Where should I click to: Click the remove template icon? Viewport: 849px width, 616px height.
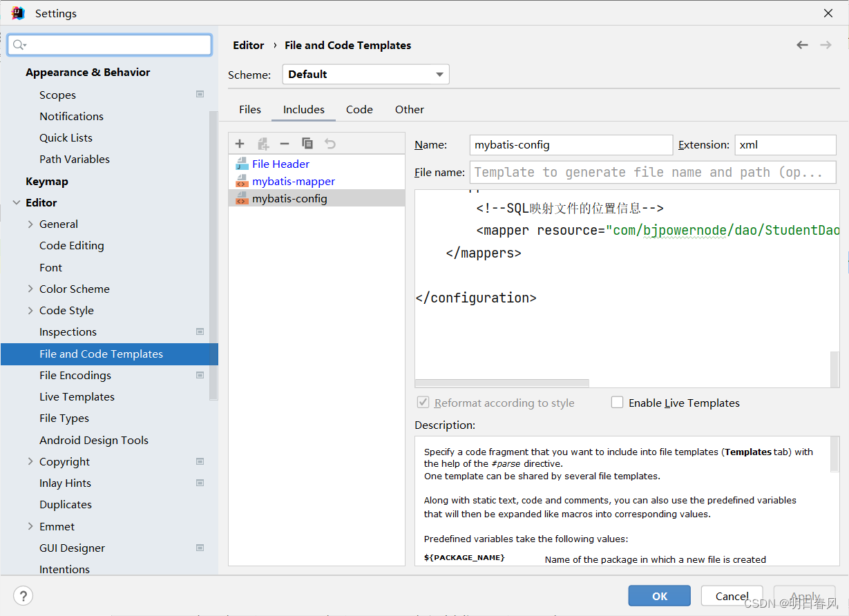285,143
